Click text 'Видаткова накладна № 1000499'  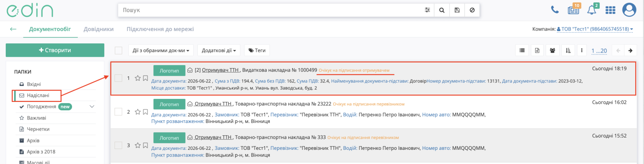coord(280,70)
